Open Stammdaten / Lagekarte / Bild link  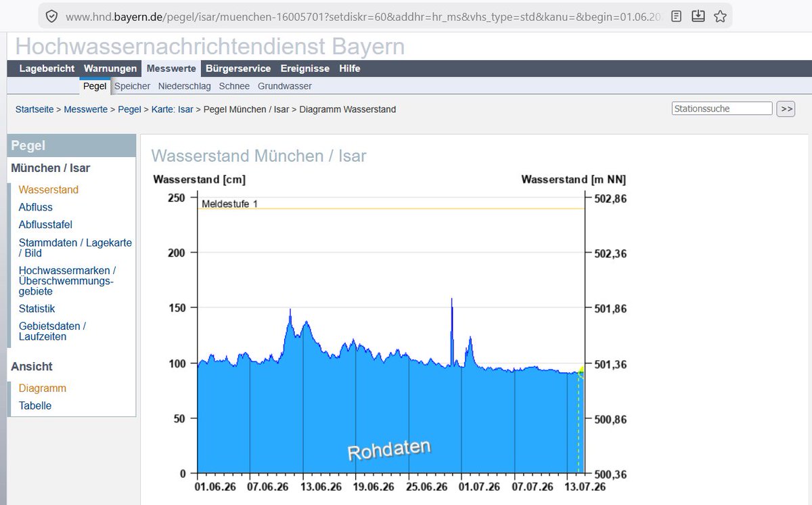(x=75, y=248)
